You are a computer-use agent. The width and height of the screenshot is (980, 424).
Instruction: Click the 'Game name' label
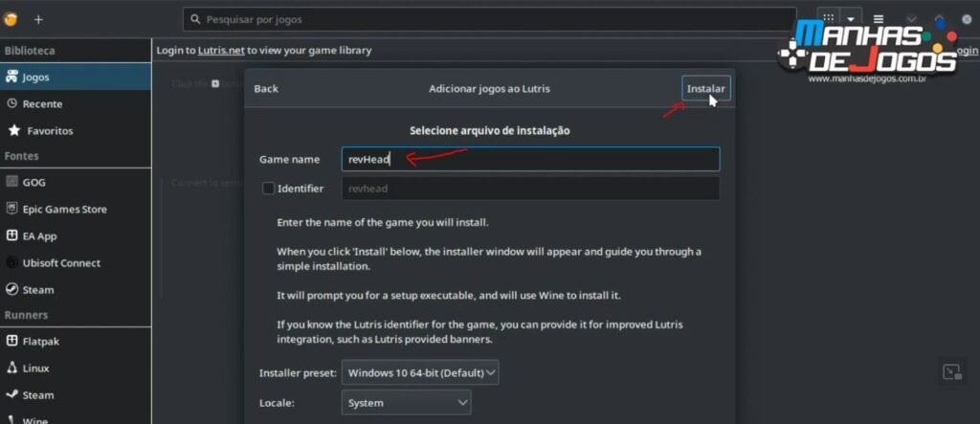coord(289,160)
